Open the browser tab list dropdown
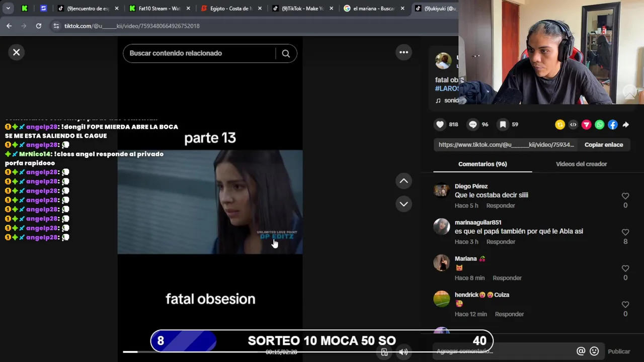The image size is (644, 362). coord(9,8)
